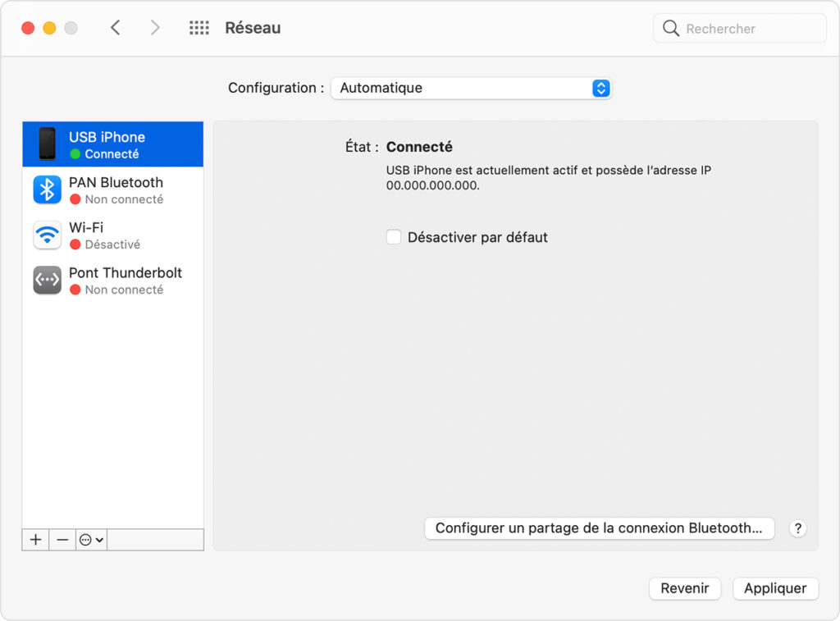Select PAN Bluetooth in the services list

[x=113, y=189]
